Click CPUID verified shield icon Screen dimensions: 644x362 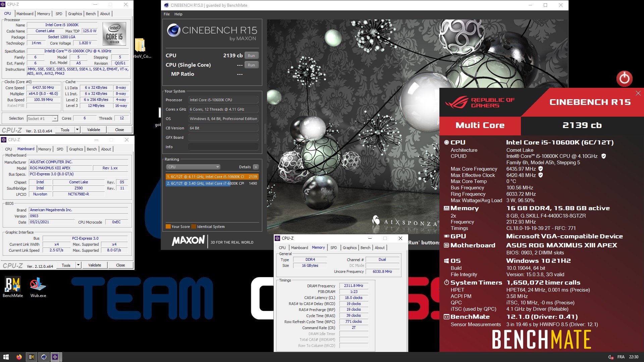tap(603, 156)
